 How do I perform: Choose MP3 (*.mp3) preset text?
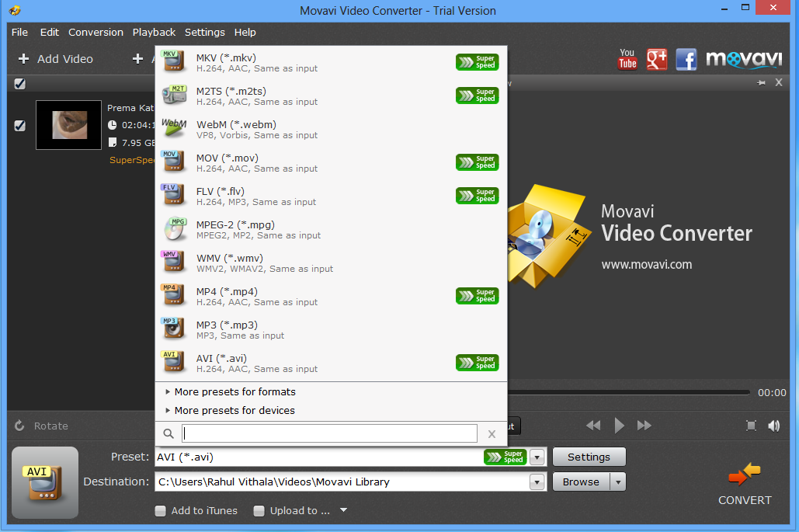[x=227, y=325]
